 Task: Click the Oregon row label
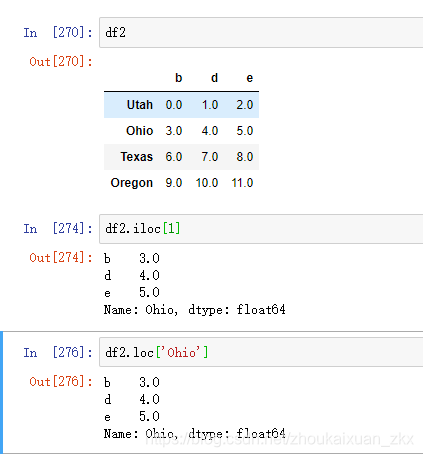132,183
